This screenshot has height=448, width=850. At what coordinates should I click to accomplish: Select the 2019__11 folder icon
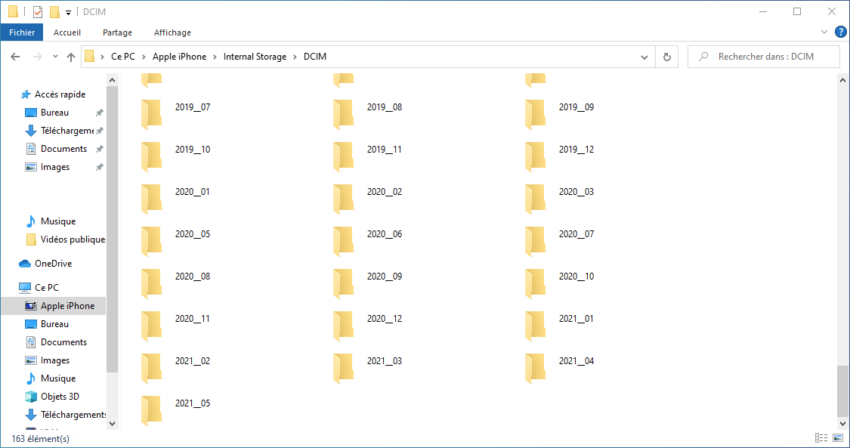343,156
